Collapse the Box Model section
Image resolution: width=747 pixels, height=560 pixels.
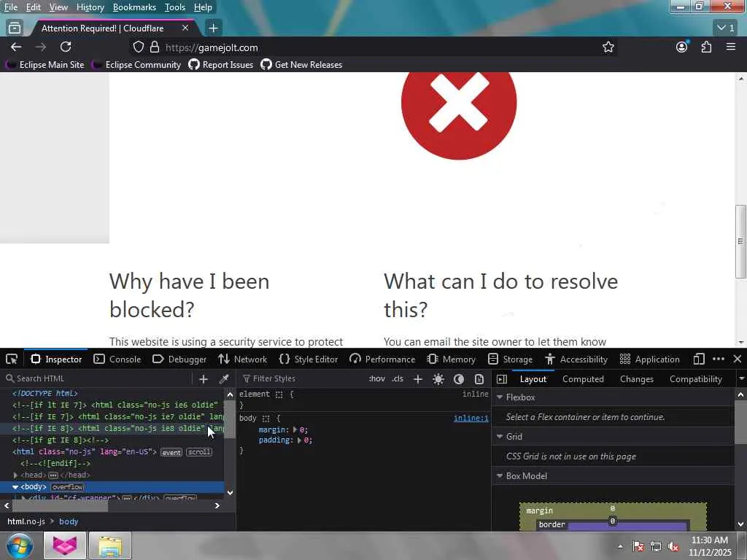[500, 475]
